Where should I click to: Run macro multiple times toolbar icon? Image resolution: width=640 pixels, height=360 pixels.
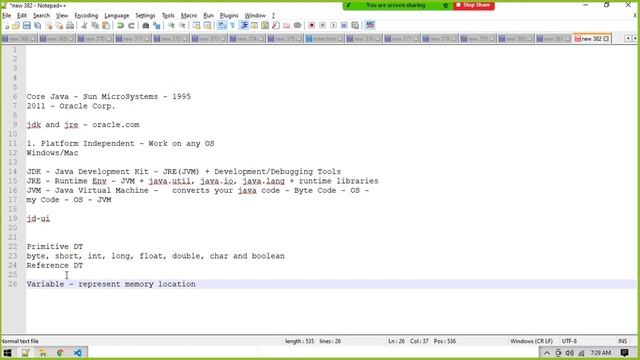(x=344, y=25)
